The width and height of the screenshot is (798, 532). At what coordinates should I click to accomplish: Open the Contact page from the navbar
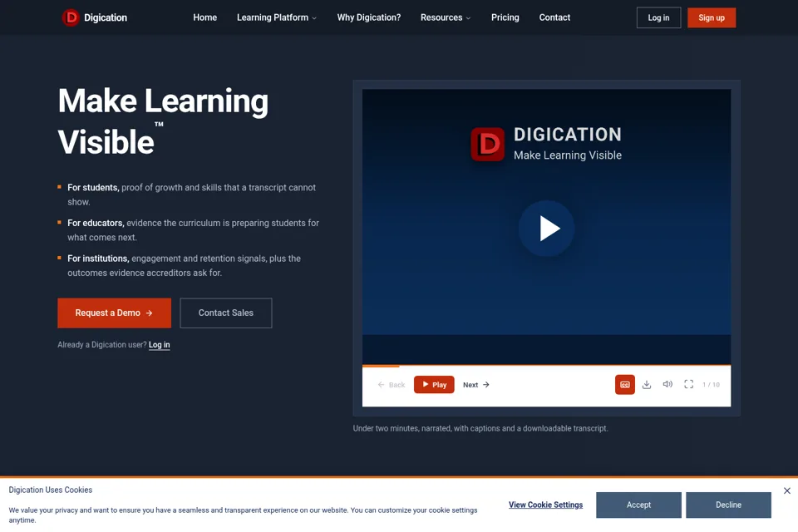pyautogui.click(x=554, y=17)
